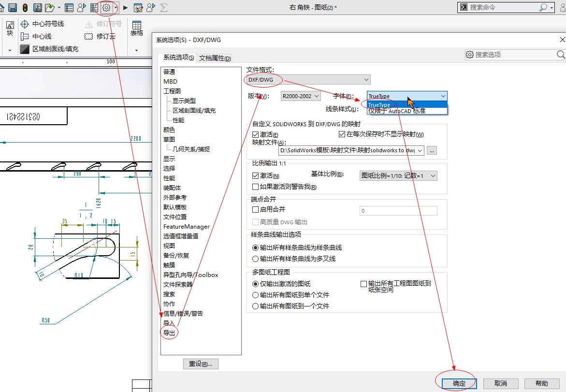Click the Rebuild traffic-light icon

click(24, 7)
